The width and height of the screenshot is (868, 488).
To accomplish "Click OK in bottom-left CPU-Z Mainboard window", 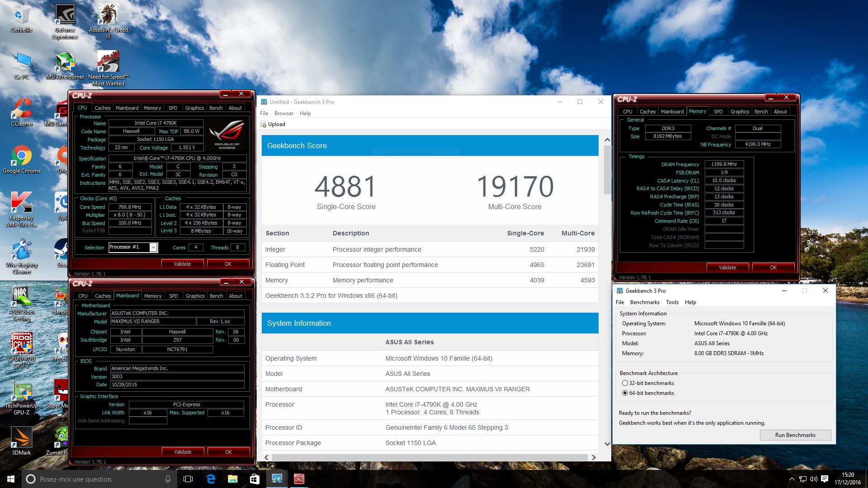I will coord(228,452).
